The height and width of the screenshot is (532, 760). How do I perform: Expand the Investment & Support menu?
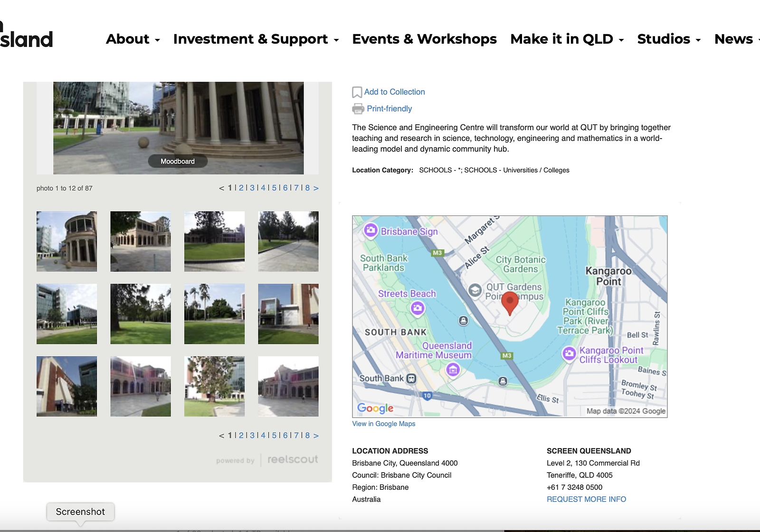coord(256,39)
